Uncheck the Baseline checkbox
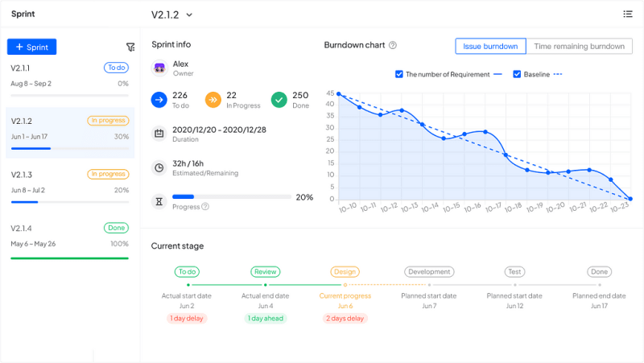The width and height of the screenshot is (644, 363). (x=517, y=74)
